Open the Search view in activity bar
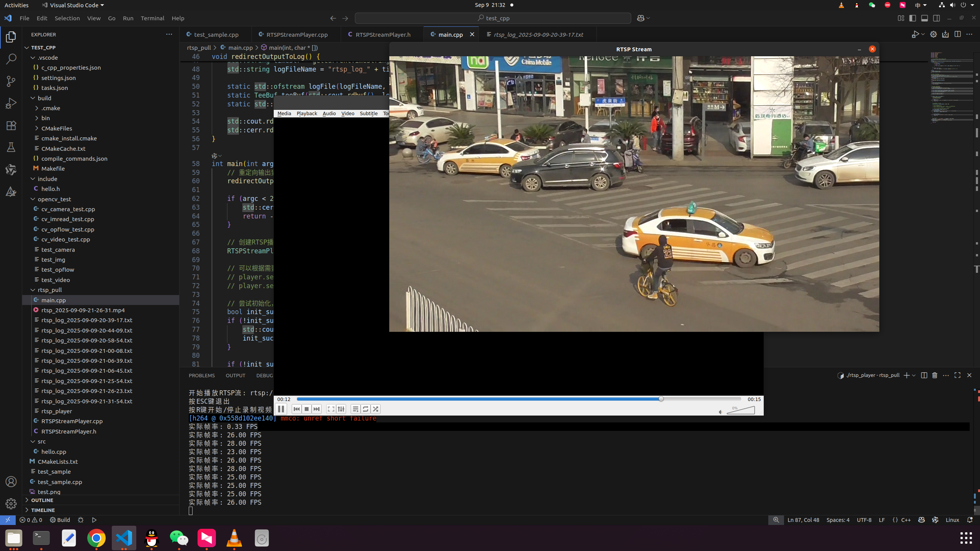The image size is (980, 551). click(x=11, y=59)
